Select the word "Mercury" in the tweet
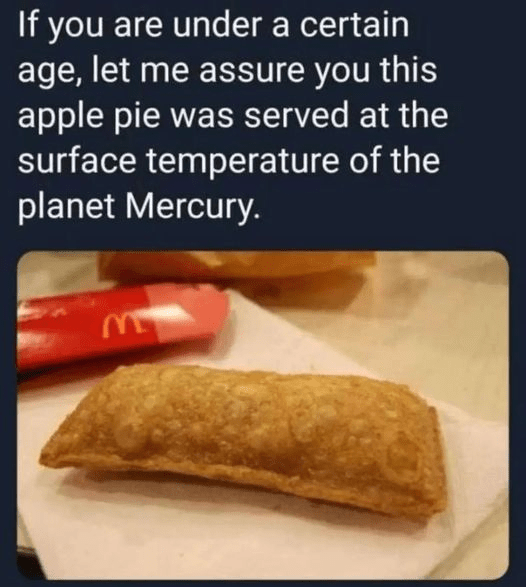This screenshot has width=526, height=587. pos(191,205)
